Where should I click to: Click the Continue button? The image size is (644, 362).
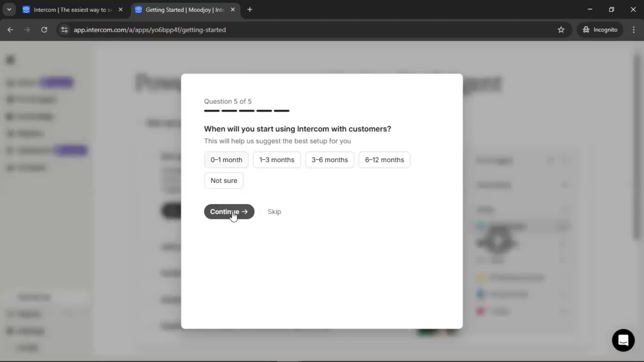[x=229, y=212]
